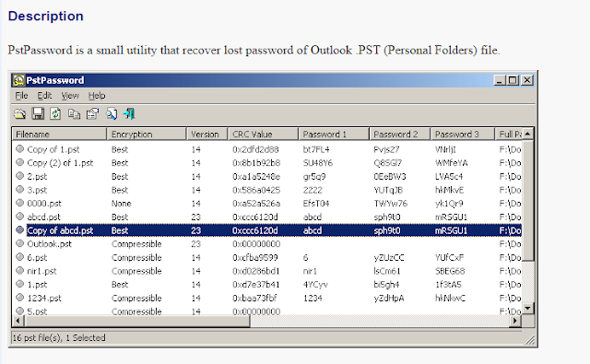Click the PstPassword title bar app icon
Viewport: 590px width, 364px height.
coord(18,80)
